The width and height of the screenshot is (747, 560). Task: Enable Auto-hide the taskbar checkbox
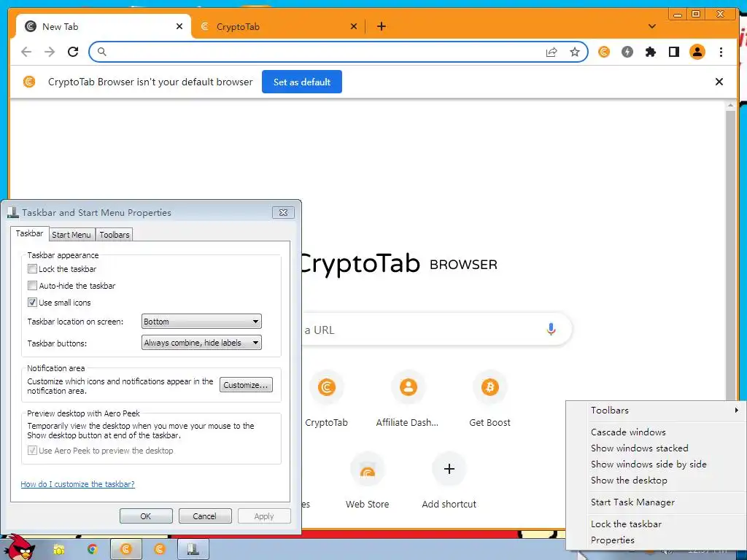(32, 286)
